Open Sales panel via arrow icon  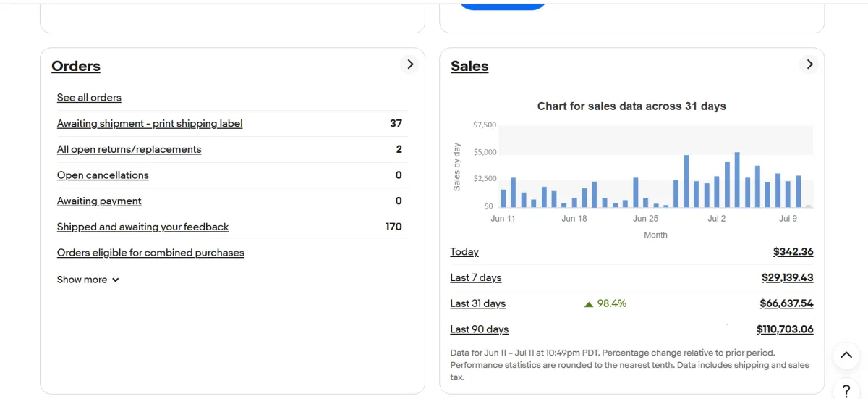[x=809, y=64]
